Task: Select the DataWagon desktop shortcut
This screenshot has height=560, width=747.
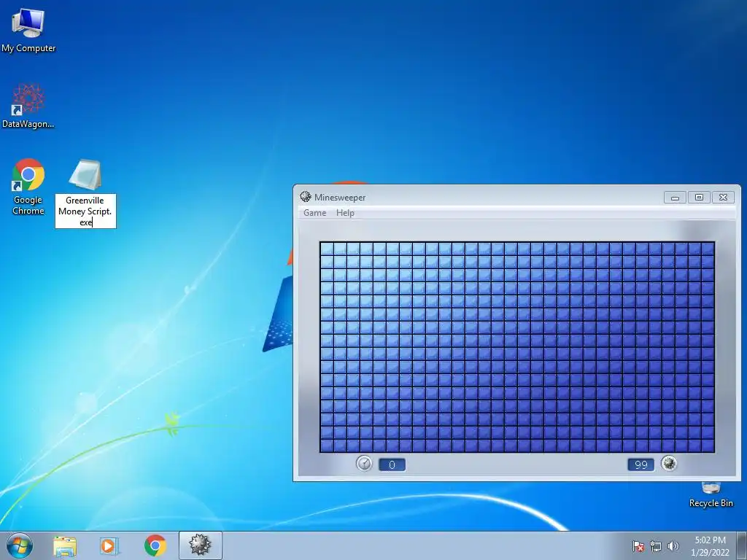Action: pos(28,106)
